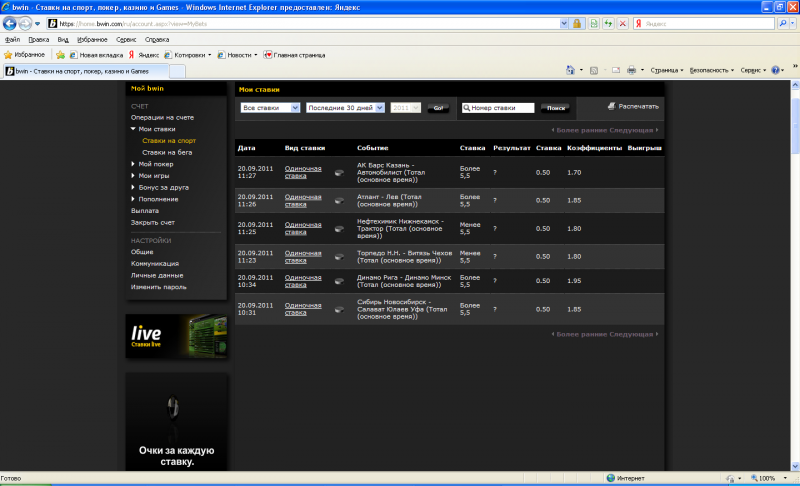This screenshot has width=800, height=486.
Task: Expand the Пополнение section
Action: pyautogui.click(x=133, y=199)
